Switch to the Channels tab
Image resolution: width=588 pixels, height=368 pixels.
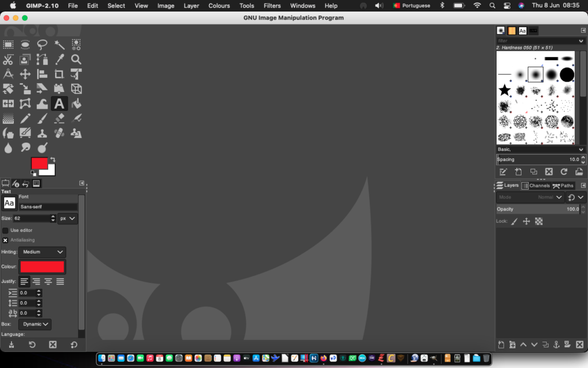point(536,186)
